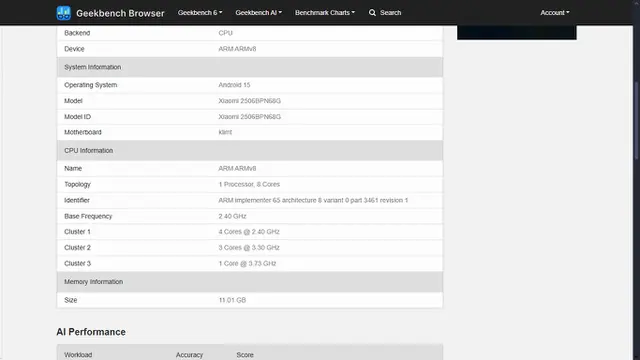The width and height of the screenshot is (640, 360).
Task: Click the 'Device' row label
Action: (74, 49)
